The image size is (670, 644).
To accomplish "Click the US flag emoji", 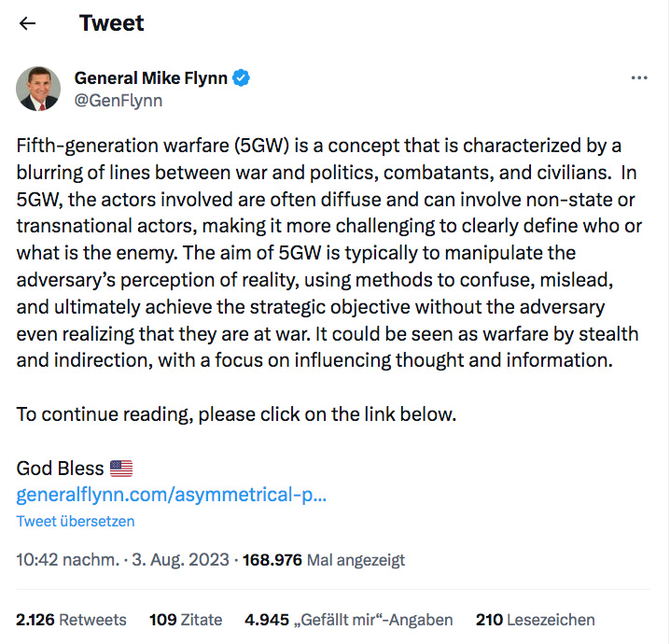I will tap(121, 469).
